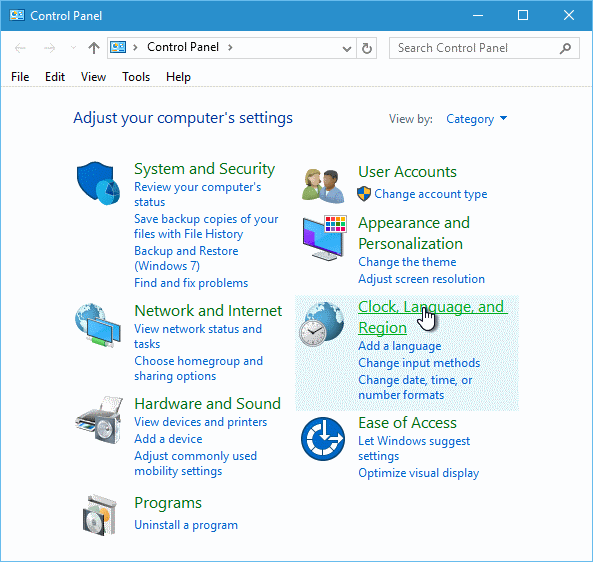Click Review your computer's status
Viewport: 593px width, 562px height.
197,194
